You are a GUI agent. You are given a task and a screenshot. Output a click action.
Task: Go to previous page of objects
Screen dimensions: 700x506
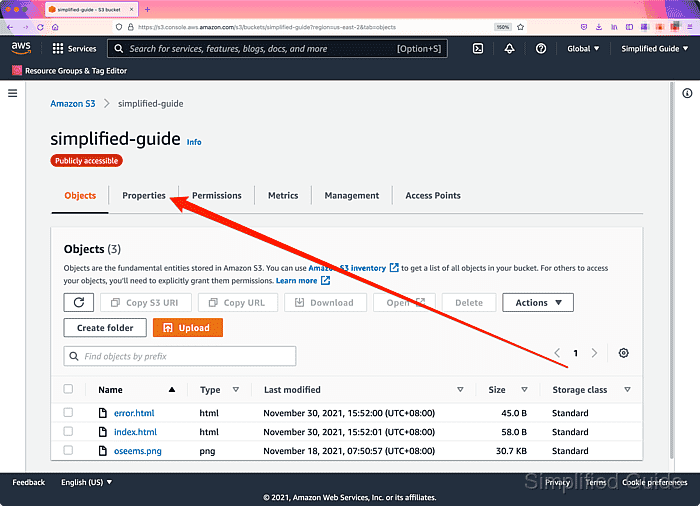[557, 353]
